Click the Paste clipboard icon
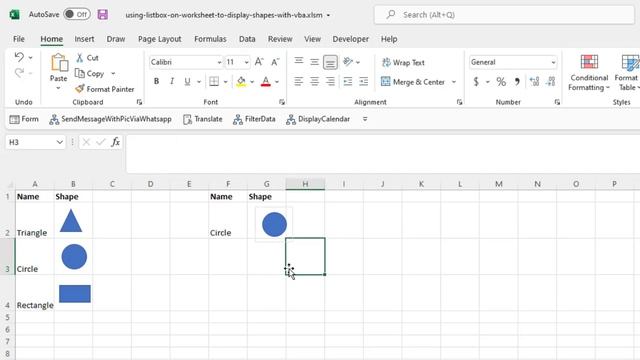This screenshot has height=360, width=640. pos(59,63)
